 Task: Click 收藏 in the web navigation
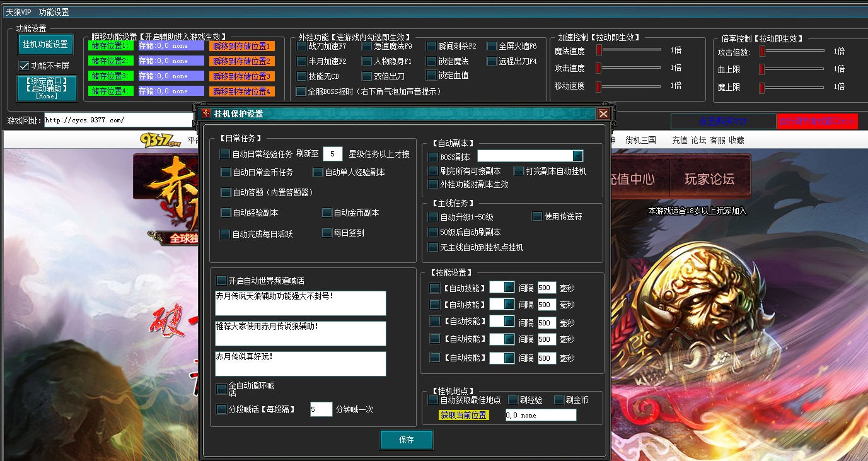tap(736, 140)
